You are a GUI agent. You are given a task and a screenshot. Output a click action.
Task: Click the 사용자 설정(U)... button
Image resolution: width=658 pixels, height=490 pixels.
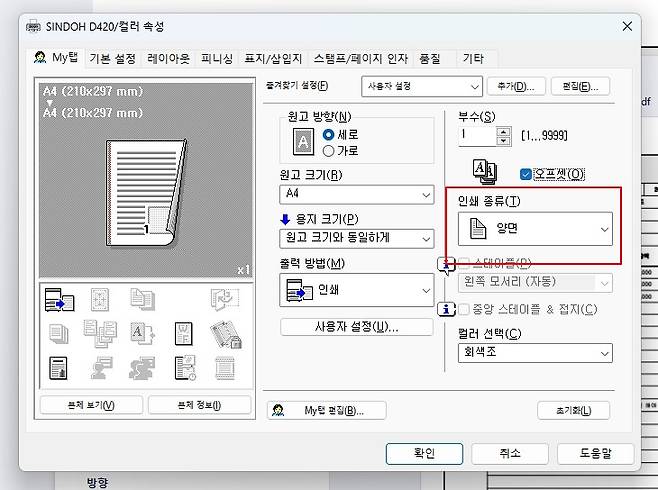(357, 327)
